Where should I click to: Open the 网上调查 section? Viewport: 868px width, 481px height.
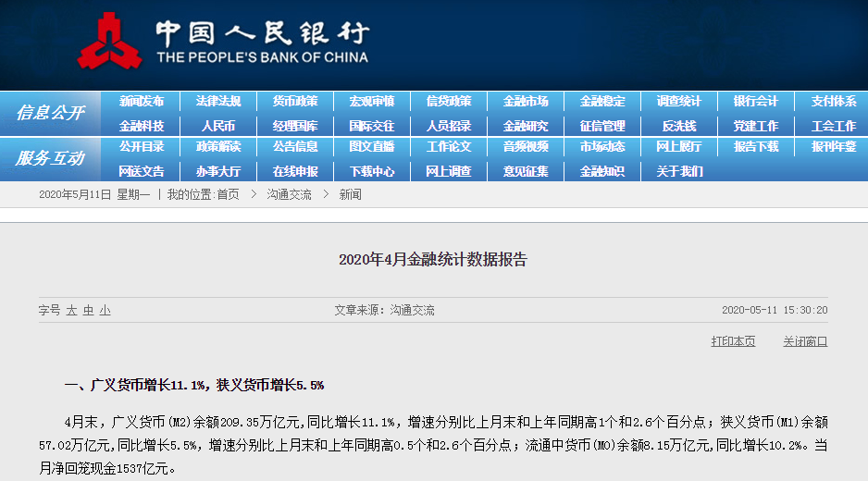pyautogui.click(x=449, y=172)
